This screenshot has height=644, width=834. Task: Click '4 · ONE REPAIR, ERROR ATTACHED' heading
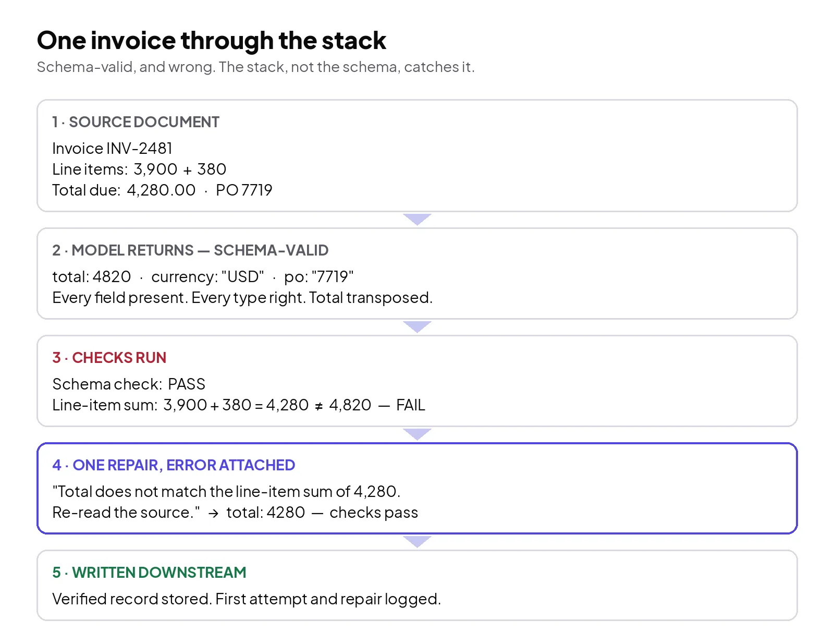tap(174, 465)
